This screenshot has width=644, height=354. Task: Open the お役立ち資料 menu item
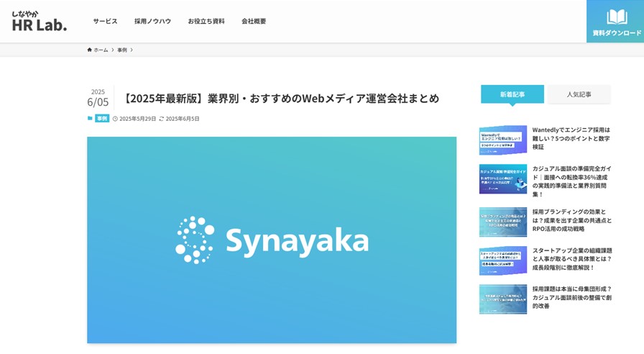[x=206, y=21]
